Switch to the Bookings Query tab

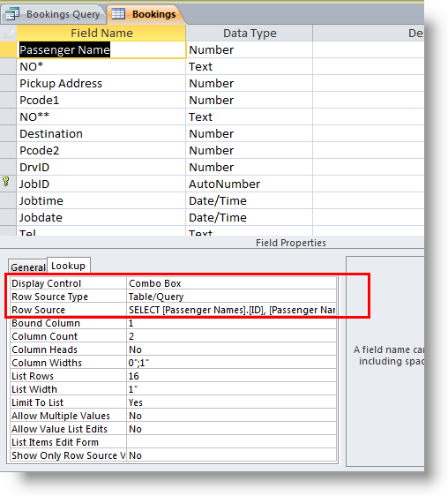point(53,14)
